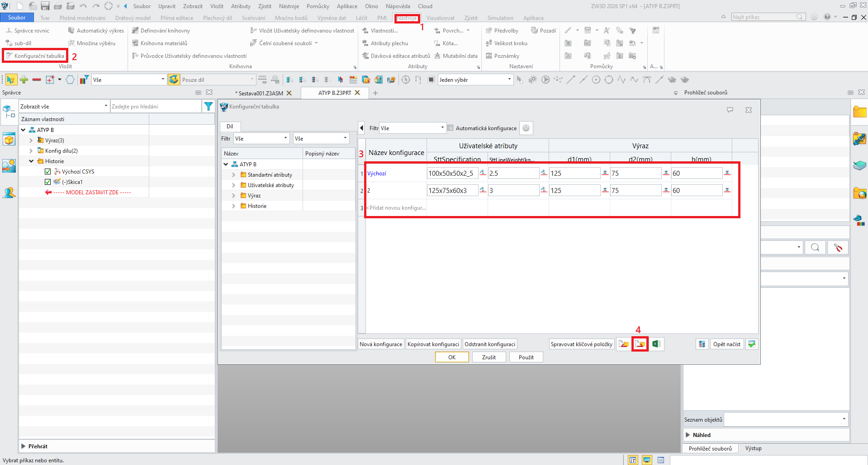Click the Automatický výkres tool
The image size is (868, 465).
pyautogui.click(x=96, y=31)
